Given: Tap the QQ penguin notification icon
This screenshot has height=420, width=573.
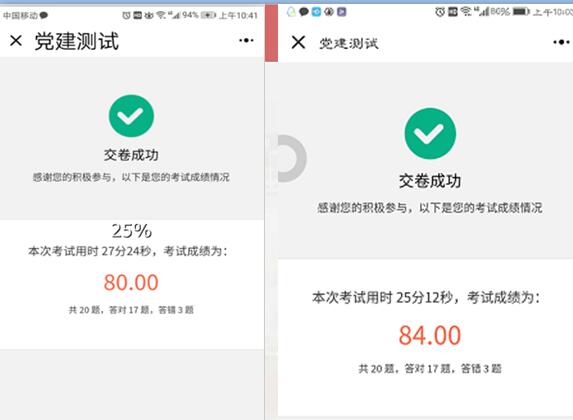Looking at the screenshot, I should (x=292, y=12).
